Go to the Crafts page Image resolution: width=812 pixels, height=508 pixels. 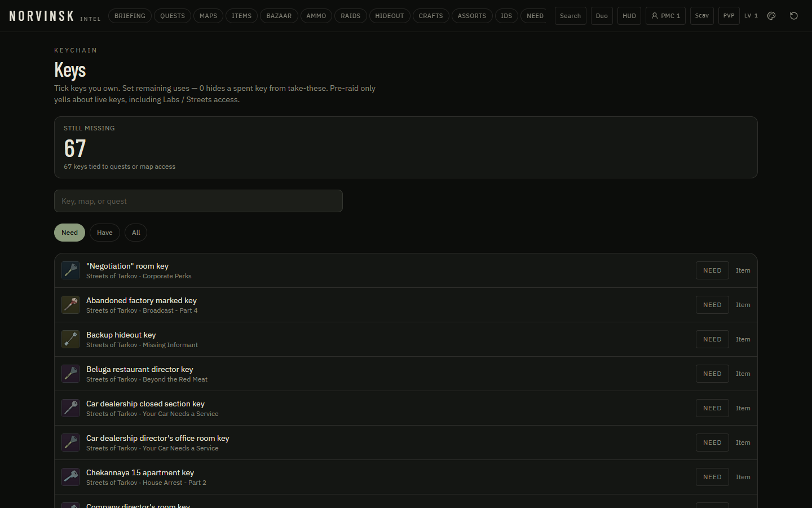tap(431, 16)
